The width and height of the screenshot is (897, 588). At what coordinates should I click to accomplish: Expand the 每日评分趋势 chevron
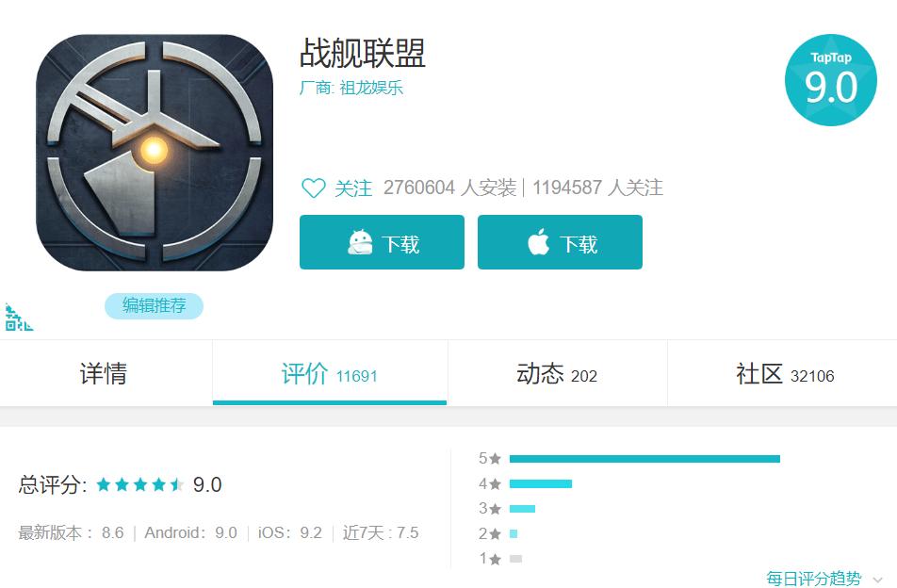(x=877, y=580)
